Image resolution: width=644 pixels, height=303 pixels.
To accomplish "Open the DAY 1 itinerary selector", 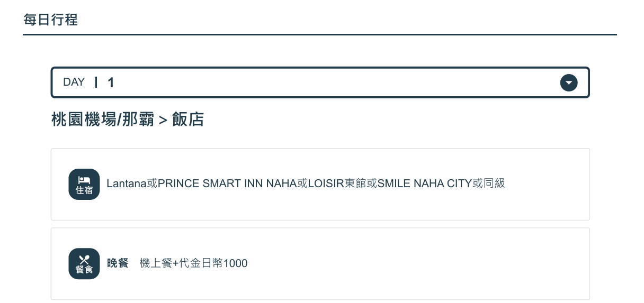I will click(x=320, y=82).
